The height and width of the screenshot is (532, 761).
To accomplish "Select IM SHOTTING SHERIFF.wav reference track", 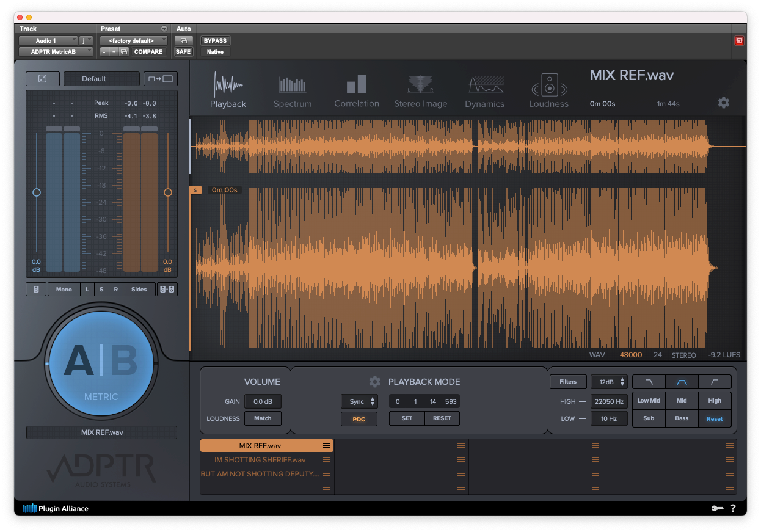I will (x=267, y=460).
